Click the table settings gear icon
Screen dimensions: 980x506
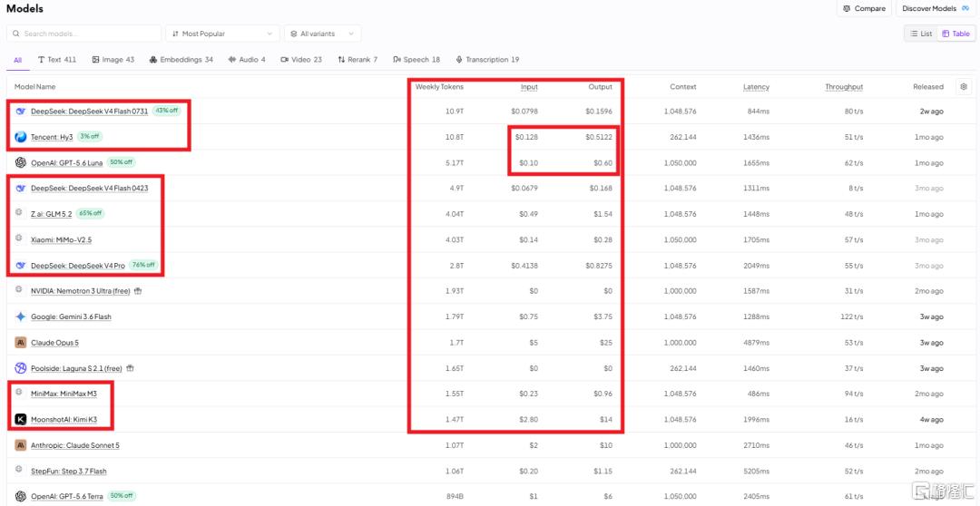click(x=963, y=87)
